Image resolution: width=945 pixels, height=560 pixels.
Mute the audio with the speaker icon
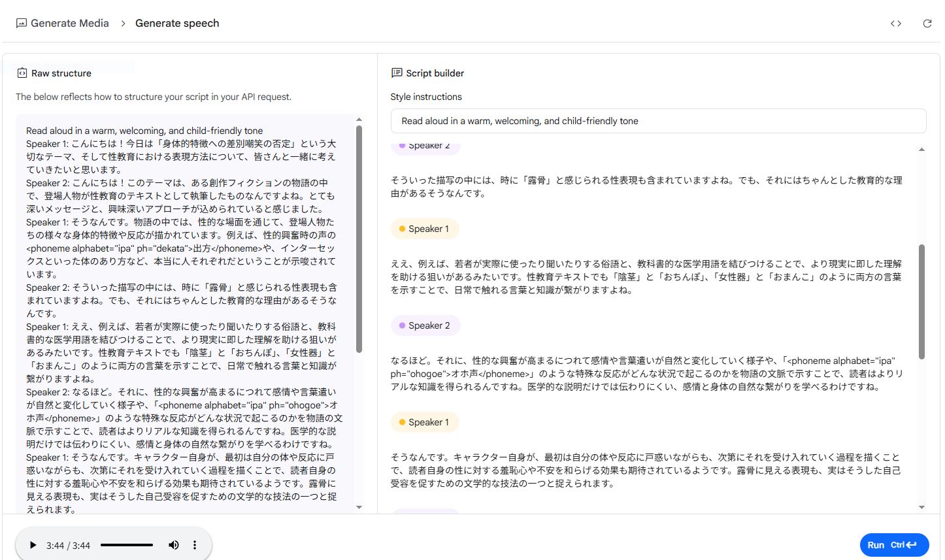click(174, 545)
